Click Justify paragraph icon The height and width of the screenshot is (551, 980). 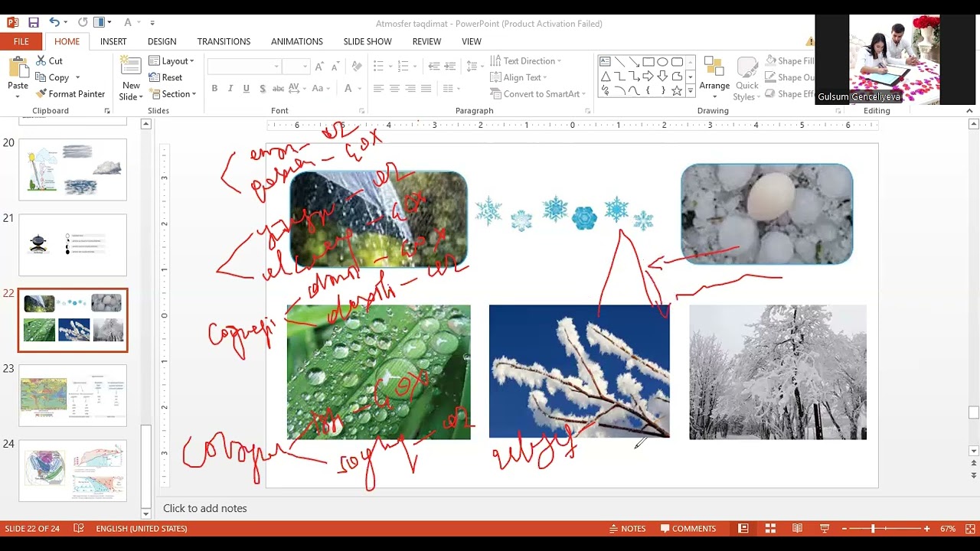(426, 89)
